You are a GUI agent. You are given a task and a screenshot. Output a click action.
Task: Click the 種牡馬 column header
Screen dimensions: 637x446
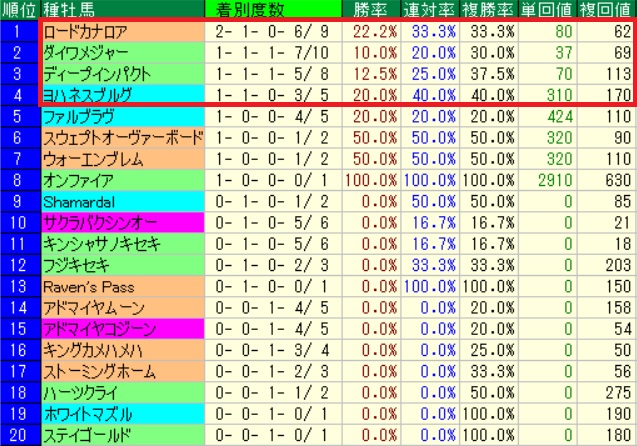pos(123,9)
